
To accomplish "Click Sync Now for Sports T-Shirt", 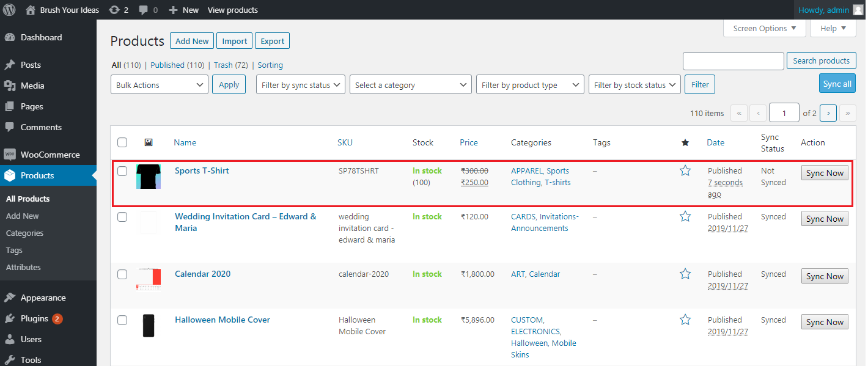I will [825, 174].
